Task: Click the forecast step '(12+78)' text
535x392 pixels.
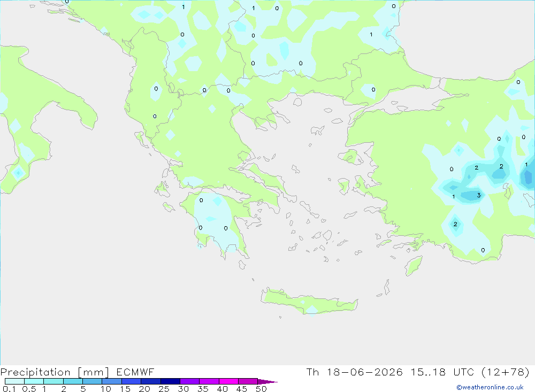Action: (x=506, y=372)
